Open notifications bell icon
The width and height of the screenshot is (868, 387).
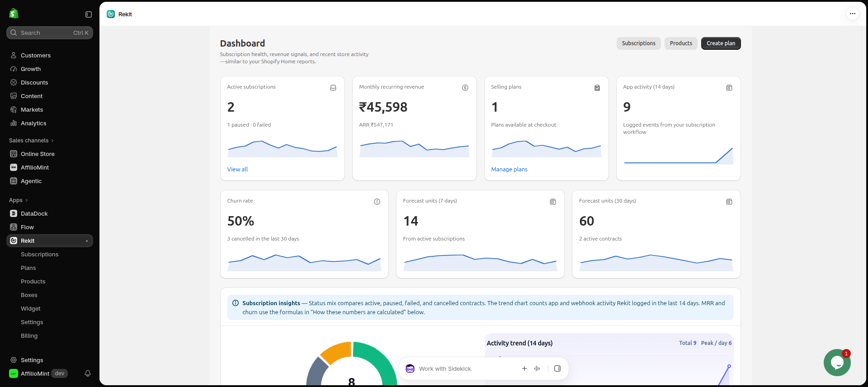(88, 373)
